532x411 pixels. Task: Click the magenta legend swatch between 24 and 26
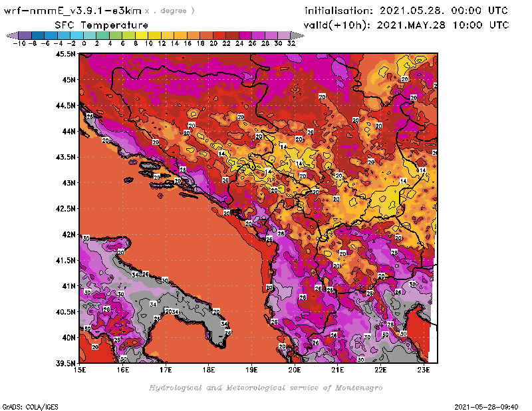pyautogui.click(x=245, y=35)
